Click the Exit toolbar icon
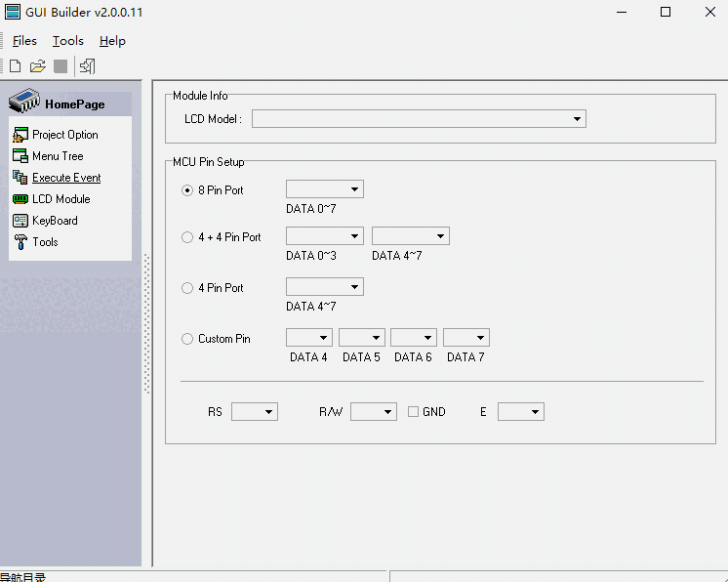Image resolution: width=728 pixels, height=582 pixels. tap(87, 66)
